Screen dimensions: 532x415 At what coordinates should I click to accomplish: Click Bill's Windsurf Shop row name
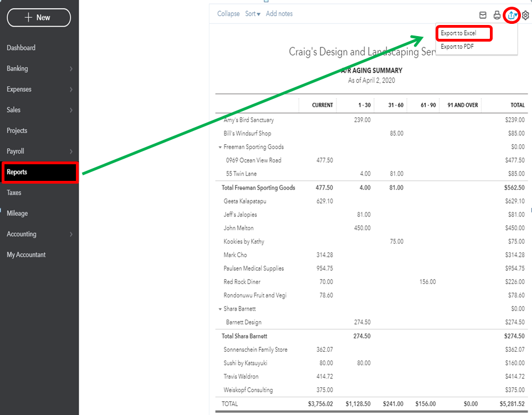pos(247,134)
